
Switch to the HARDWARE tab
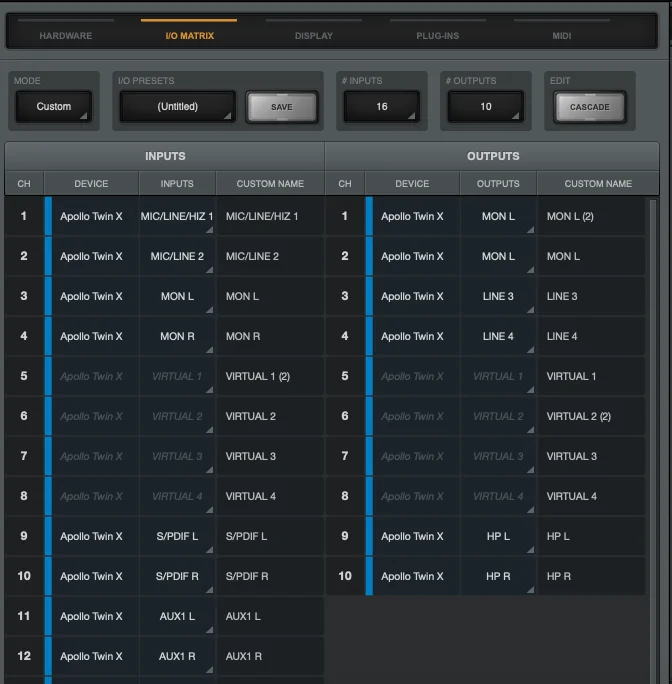pos(65,35)
